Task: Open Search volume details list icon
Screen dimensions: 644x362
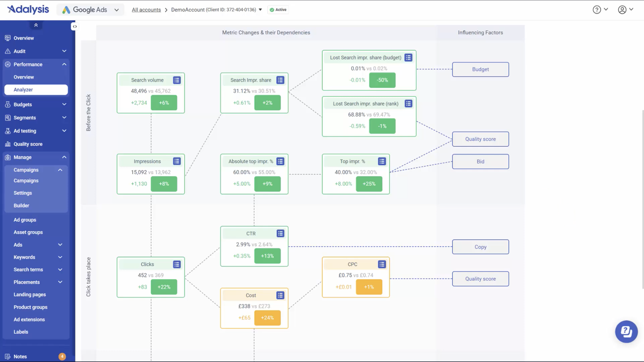Action: click(177, 80)
